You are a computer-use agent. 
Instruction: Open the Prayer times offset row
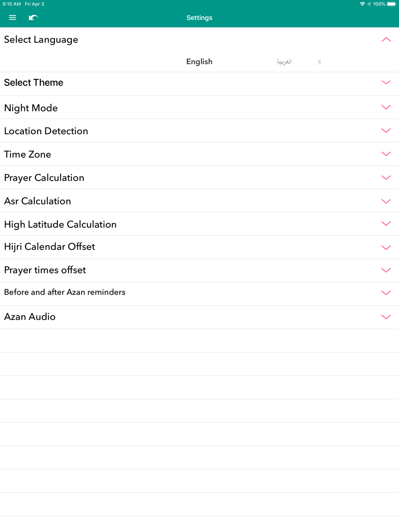coord(199,270)
